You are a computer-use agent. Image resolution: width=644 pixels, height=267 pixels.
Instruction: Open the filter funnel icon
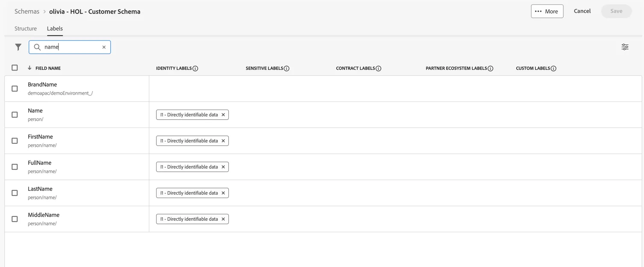pos(18,47)
